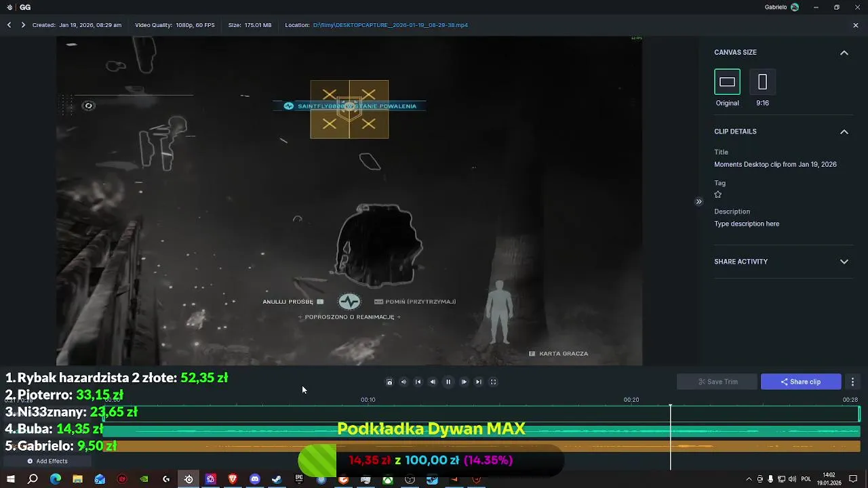Click the Type description here field
This screenshot has height=488, width=868.
tap(747, 224)
